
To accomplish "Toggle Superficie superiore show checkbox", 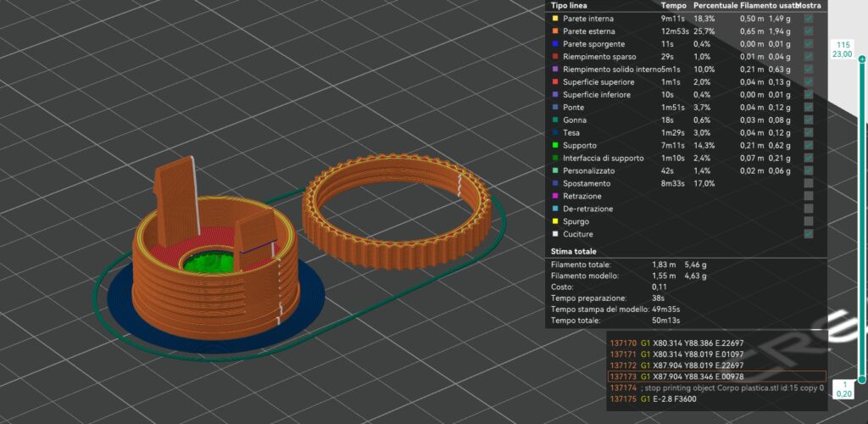I will (x=808, y=82).
